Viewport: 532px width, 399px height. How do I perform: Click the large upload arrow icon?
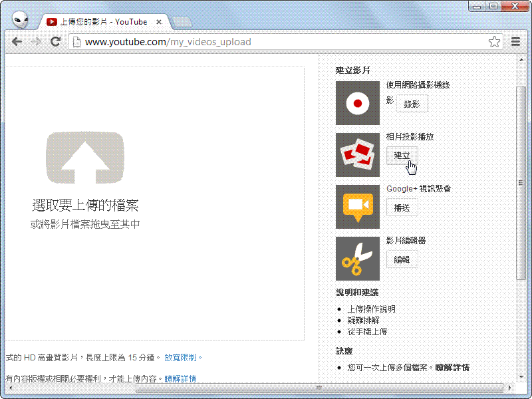[x=85, y=158]
